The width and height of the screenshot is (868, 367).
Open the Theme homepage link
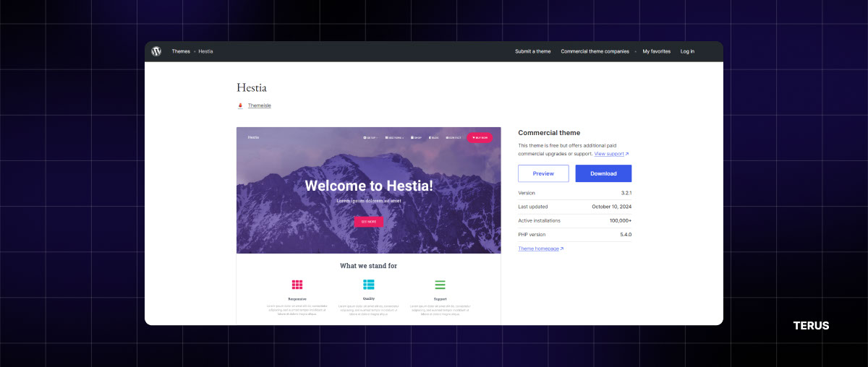pos(540,249)
